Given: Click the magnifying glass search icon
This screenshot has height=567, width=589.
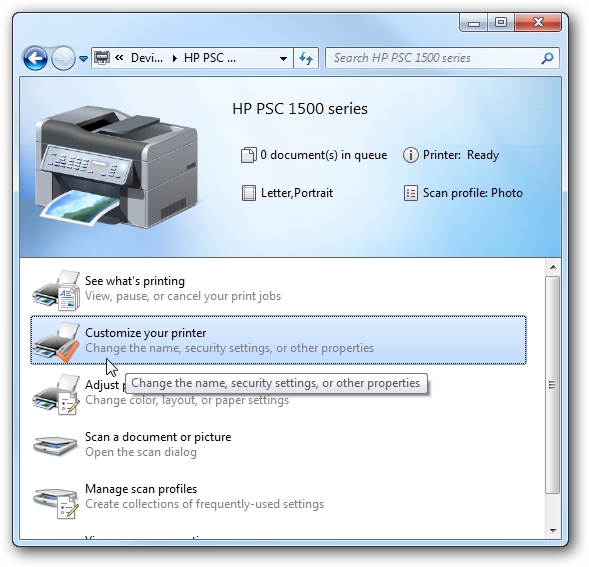Looking at the screenshot, I should [x=547, y=58].
